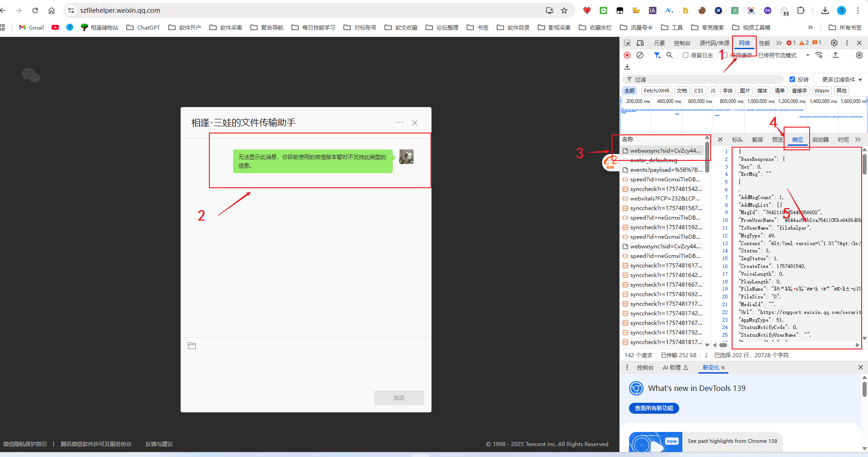
Task: Filter requests by Fetch/XHR
Action: 656,91
